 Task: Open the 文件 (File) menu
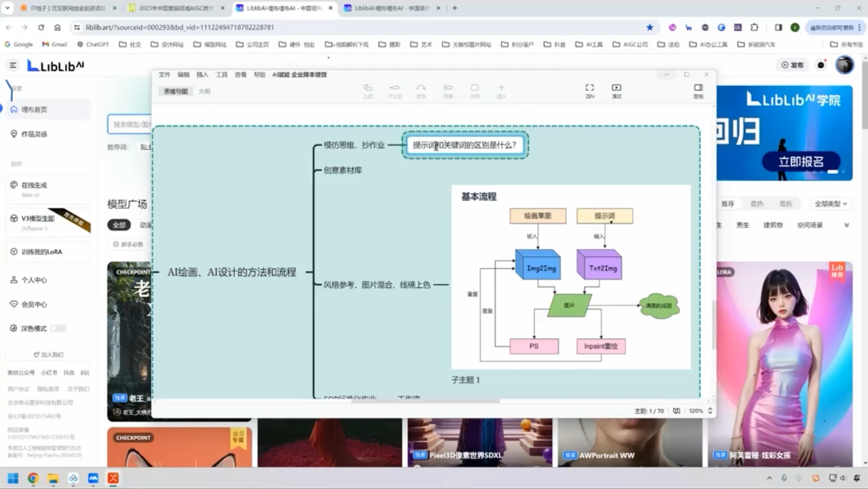tap(163, 75)
